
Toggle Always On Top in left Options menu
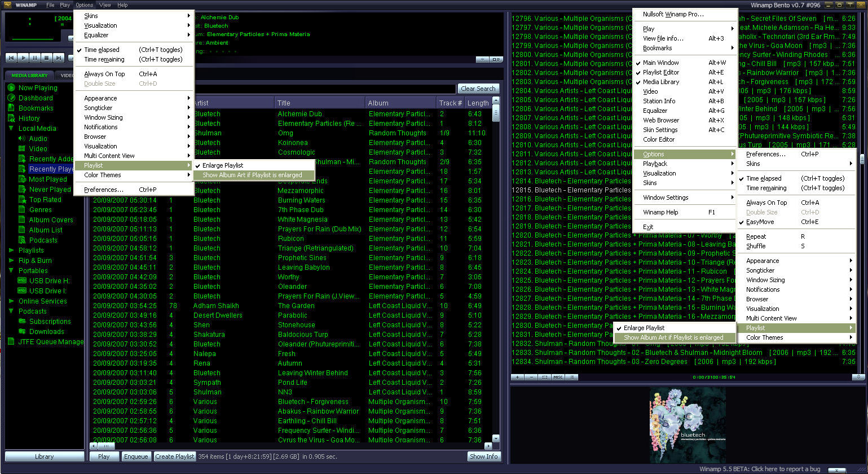133,74
